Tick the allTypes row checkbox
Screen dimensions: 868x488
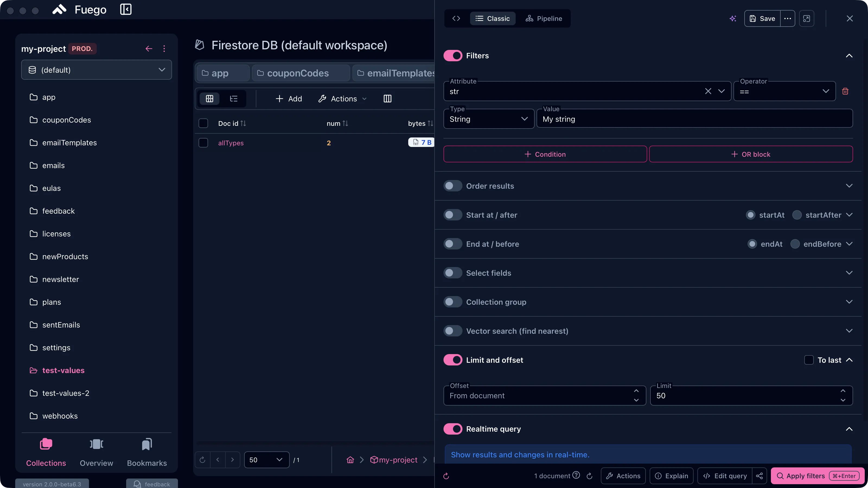point(203,143)
